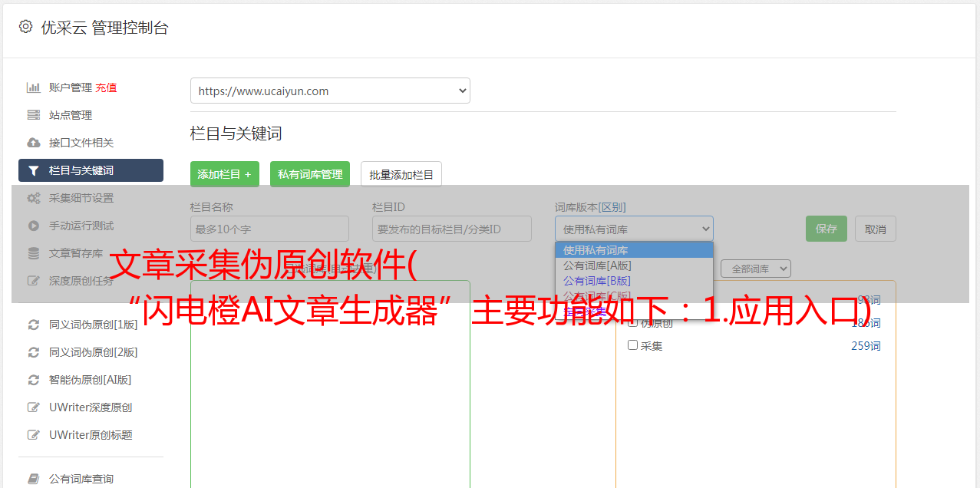The height and width of the screenshot is (488, 980).
Task: Choose the 公有词库[A版] option
Action: pyautogui.click(x=634, y=265)
